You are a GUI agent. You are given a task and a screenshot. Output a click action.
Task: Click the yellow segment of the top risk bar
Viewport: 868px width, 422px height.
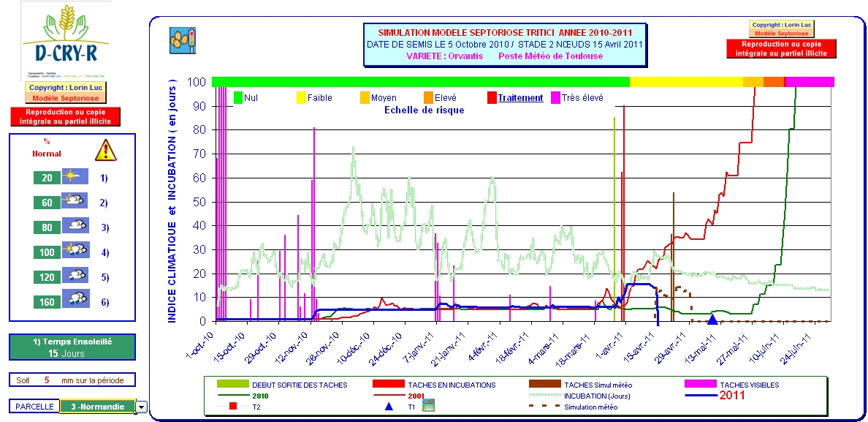point(686,82)
